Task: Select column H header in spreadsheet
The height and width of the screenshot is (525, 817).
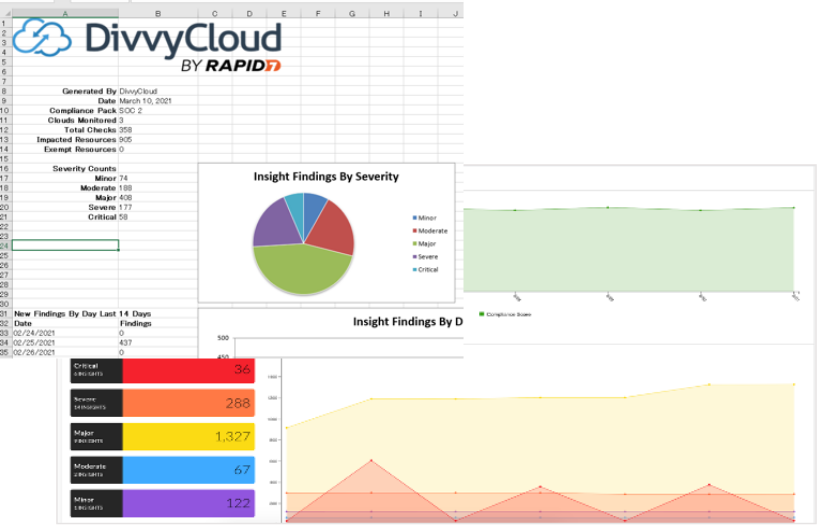Action: (x=386, y=14)
